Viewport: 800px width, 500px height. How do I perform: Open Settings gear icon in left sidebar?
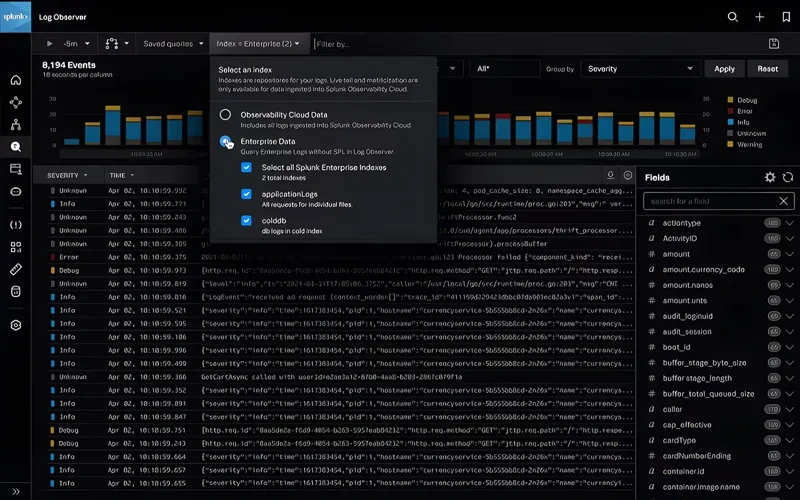16,325
